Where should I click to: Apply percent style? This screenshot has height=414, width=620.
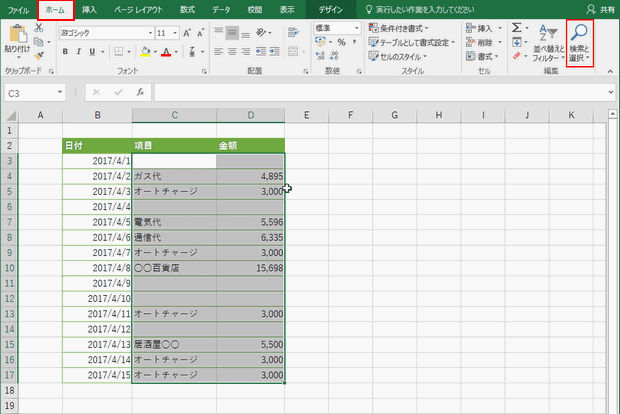pos(341,42)
